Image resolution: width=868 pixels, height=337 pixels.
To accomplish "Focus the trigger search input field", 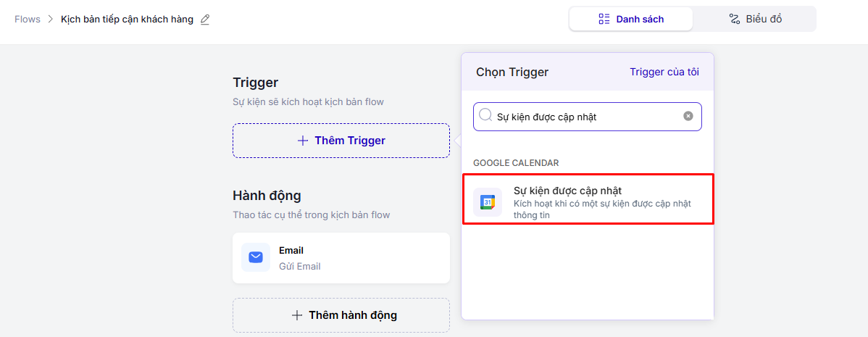I will pyautogui.click(x=587, y=117).
